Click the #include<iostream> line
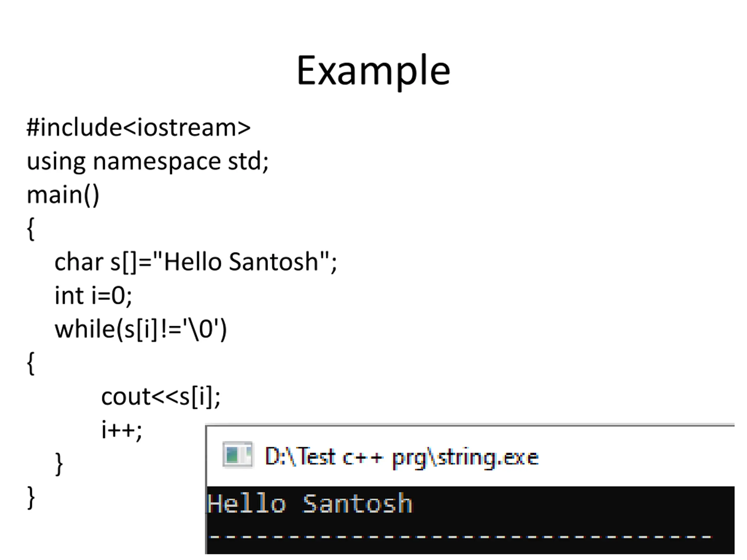Image resolution: width=747 pixels, height=560 pixels. point(139,127)
